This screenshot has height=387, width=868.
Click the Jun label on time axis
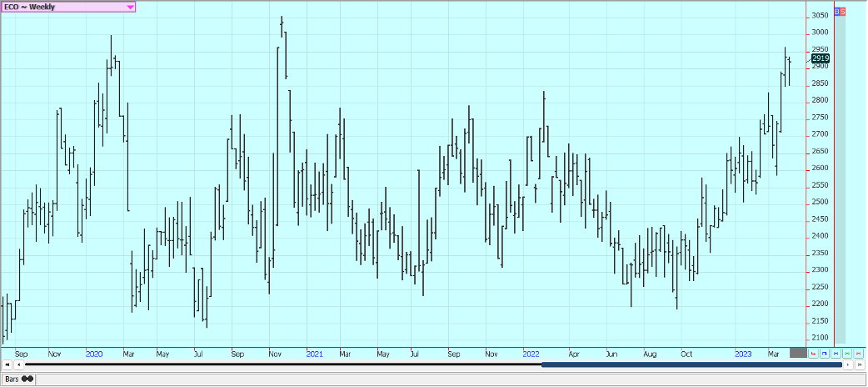pos(611,353)
